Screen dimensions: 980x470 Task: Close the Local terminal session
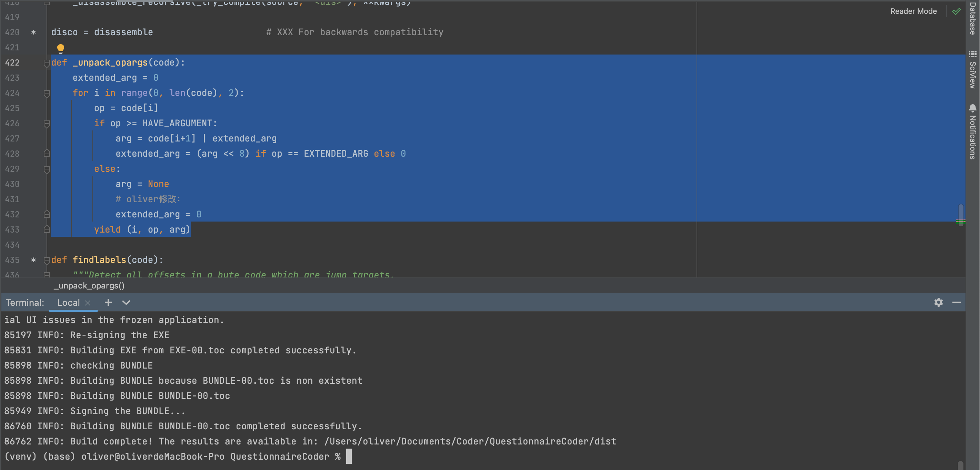tap(88, 303)
